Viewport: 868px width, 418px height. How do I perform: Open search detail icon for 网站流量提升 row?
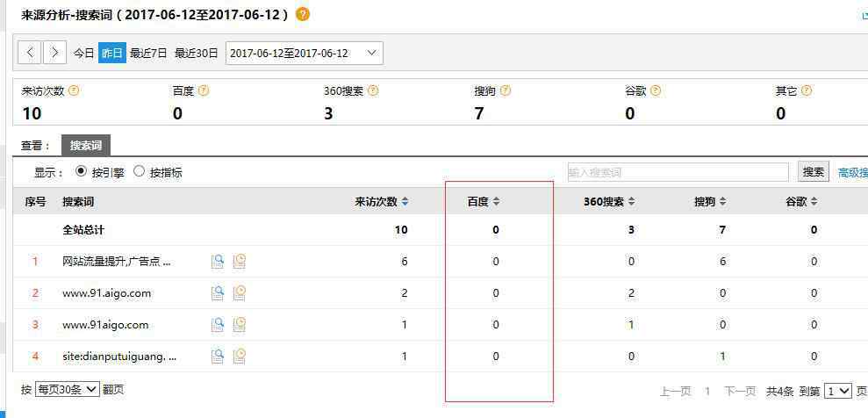(x=218, y=262)
